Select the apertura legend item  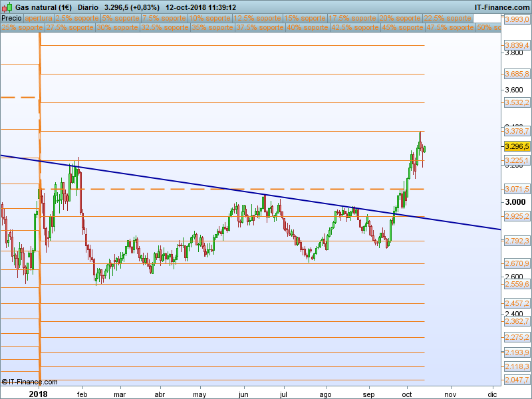coord(39,19)
